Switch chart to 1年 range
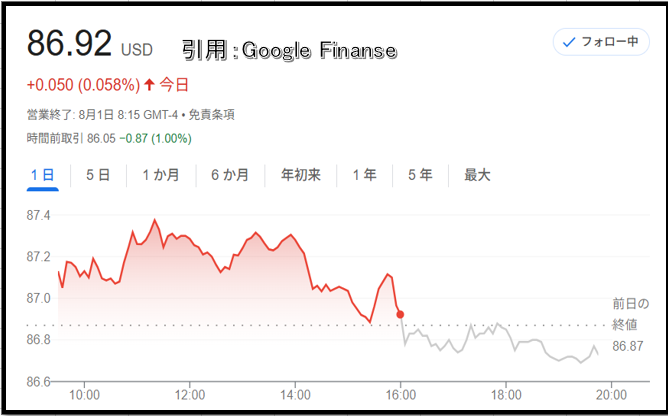The height and width of the screenshot is (416, 668). click(x=365, y=175)
